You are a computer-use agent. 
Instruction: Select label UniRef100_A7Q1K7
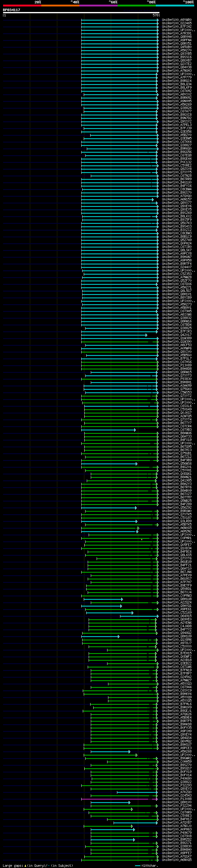tap(177, 857)
